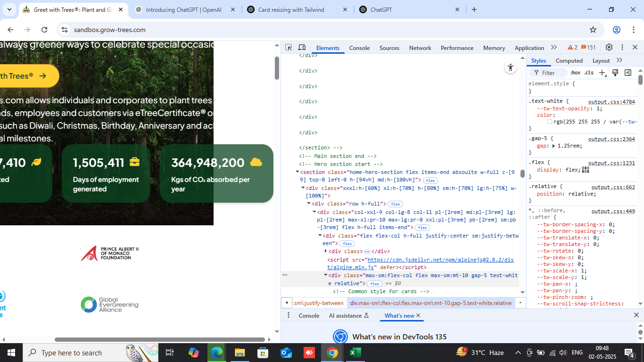Click the New Style Rule plus icon
The width and height of the screenshot is (644, 362).
point(602,73)
